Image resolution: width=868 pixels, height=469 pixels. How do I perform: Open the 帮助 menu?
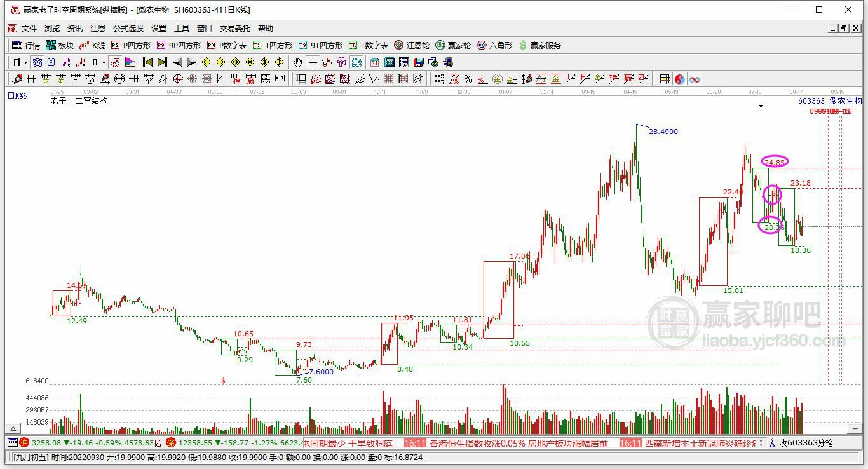[266, 29]
